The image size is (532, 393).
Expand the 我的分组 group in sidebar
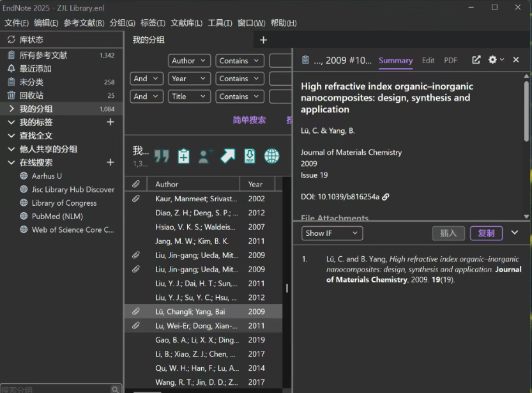11,109
